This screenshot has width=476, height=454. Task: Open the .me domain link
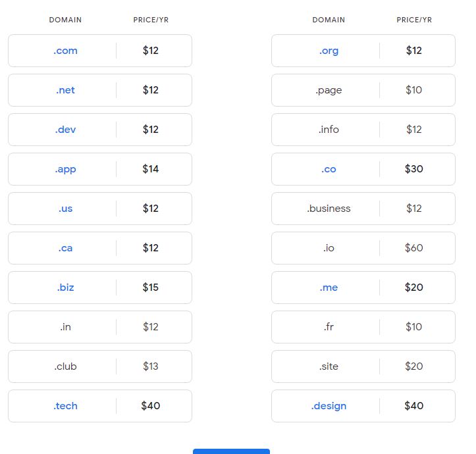click(x=329, y=288)
